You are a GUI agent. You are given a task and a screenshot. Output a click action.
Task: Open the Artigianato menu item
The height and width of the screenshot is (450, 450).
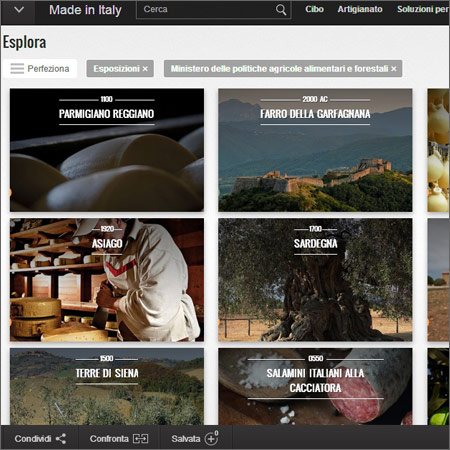(360, 9)
